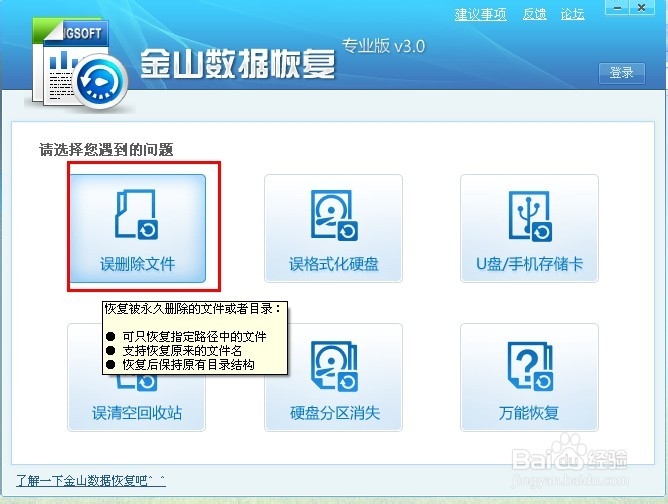Click the 专业版 v3.0 version label

point(383,46)
